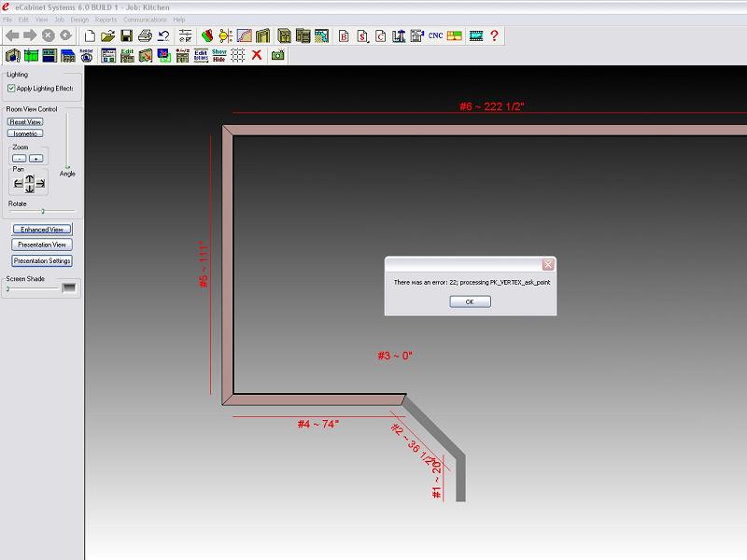Click the Print icon in toolbar
Image resolution: width=747 pixels, height=560 pixels.
click(x=145, y=36)
